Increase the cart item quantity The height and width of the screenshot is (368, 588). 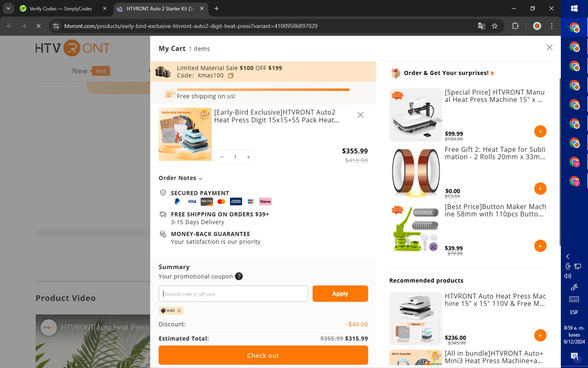[248, 157]
